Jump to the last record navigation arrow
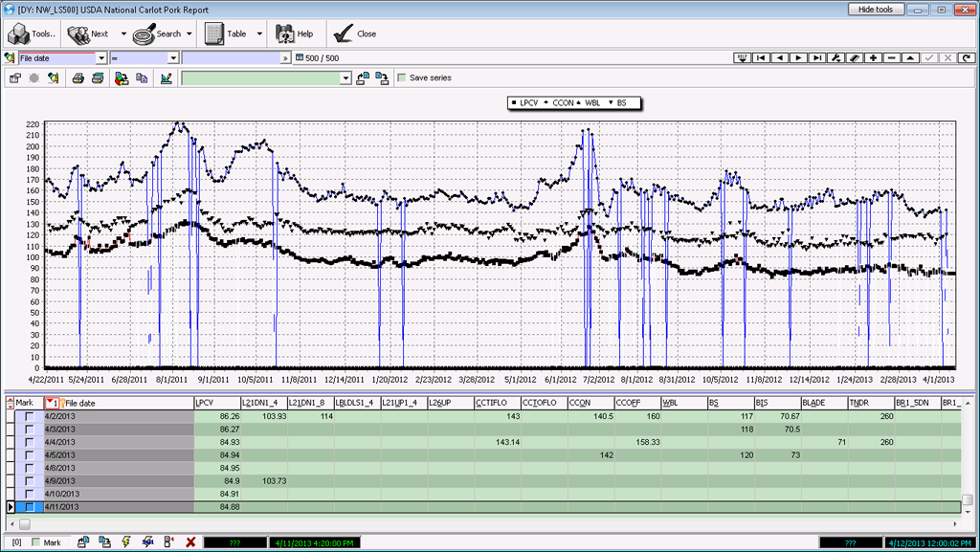 coord(816,58)
